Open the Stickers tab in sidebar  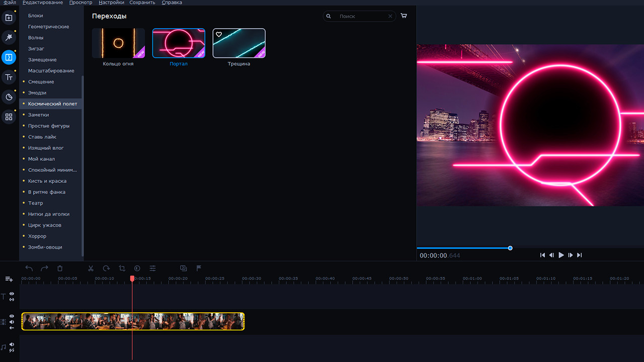(x=9, y=97)
